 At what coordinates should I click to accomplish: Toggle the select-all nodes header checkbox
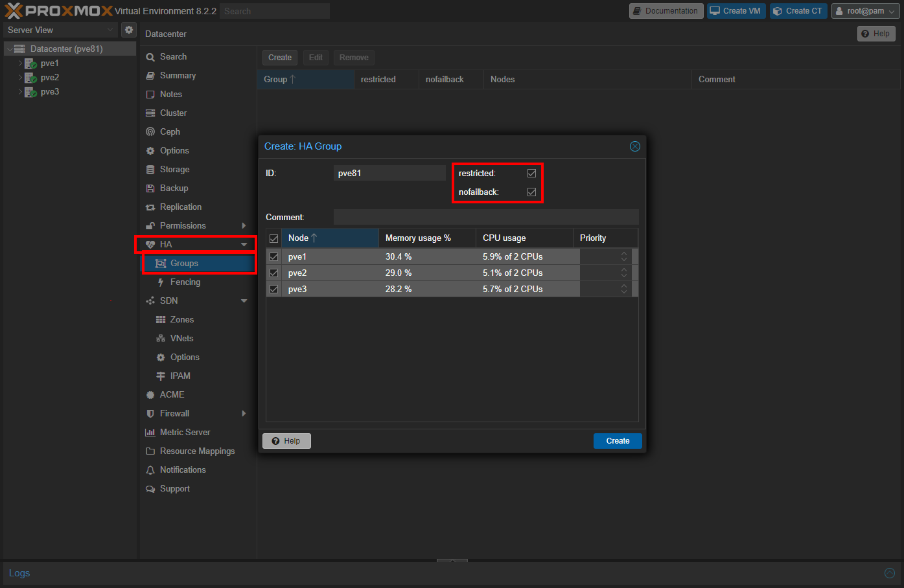click(274, 238)
